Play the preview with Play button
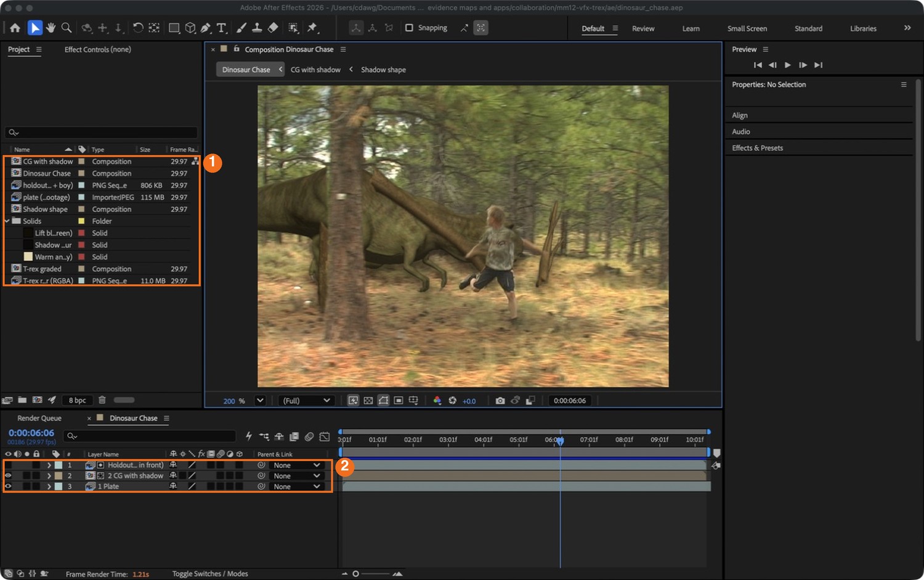This screenshot has width=924, height=580. pos(787,65)
